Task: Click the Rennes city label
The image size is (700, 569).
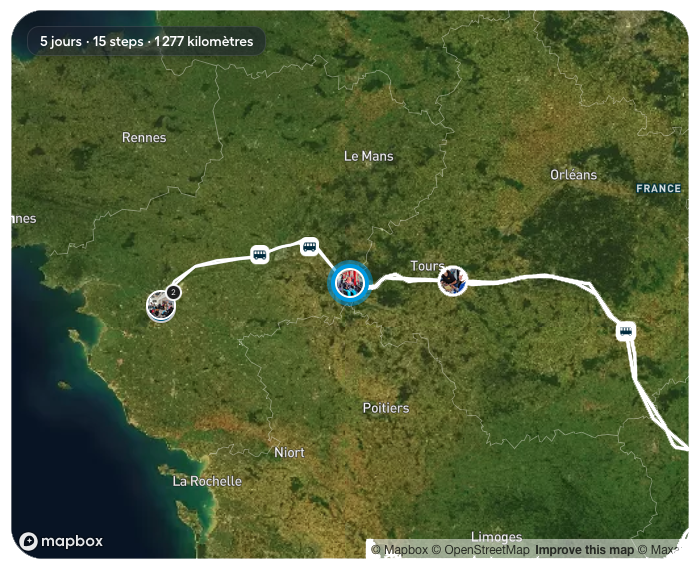Action: [x=144, y=137]
